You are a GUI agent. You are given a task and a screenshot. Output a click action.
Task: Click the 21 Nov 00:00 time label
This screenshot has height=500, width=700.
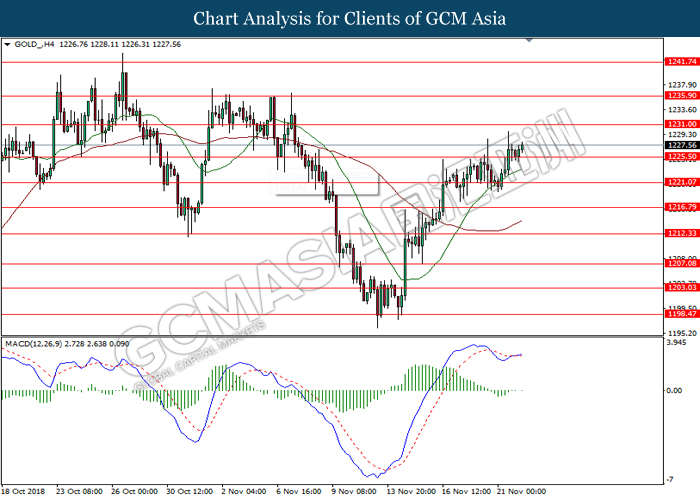pos(522,491)
